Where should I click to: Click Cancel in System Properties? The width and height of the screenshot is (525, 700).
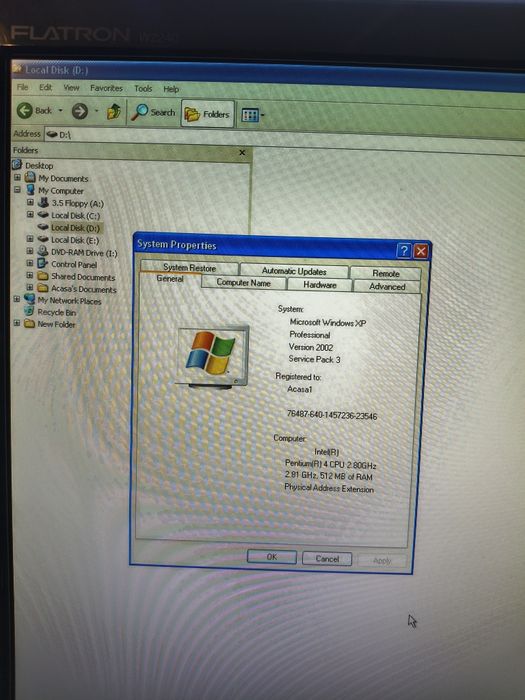tap(327, 558)
